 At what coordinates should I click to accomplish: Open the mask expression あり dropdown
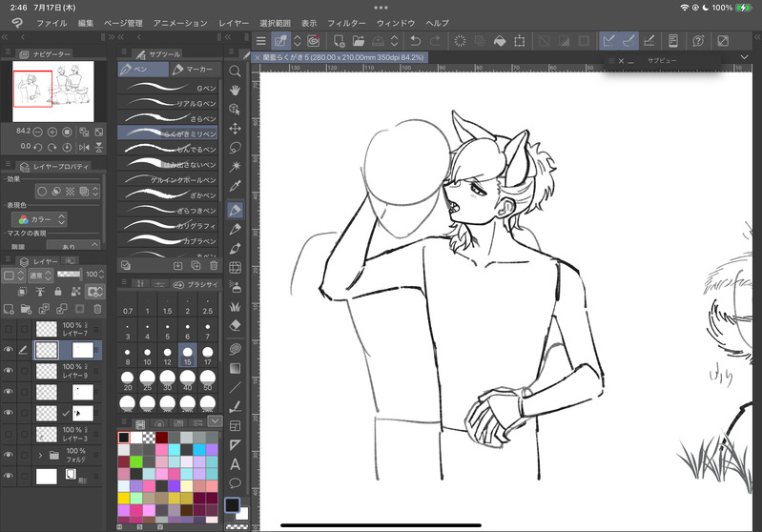point(73,245)
